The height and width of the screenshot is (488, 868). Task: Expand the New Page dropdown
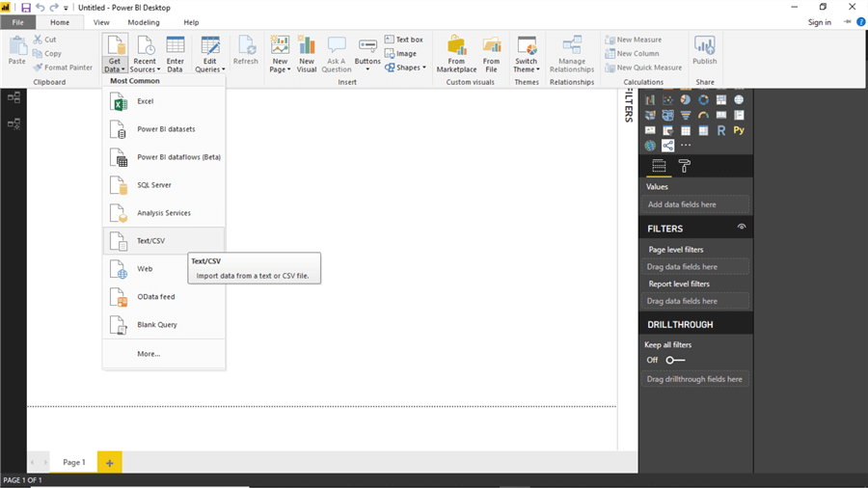tap(289, 69)
